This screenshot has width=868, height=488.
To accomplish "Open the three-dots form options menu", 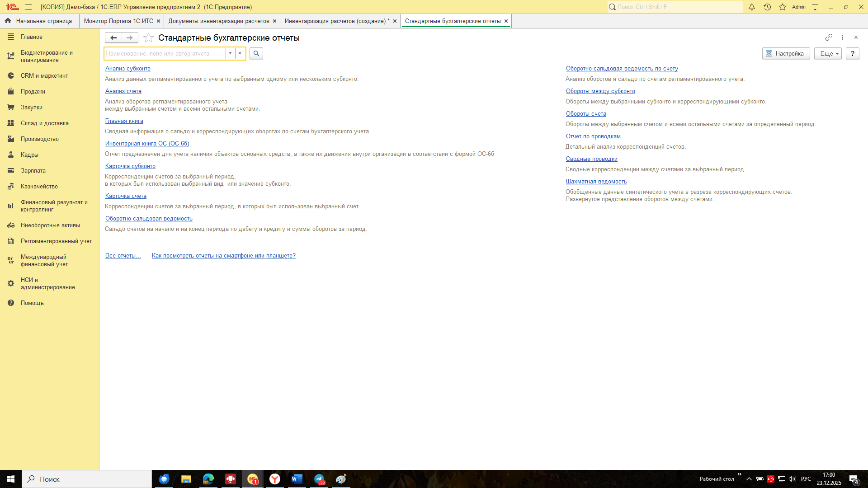I will coord(842,38).
